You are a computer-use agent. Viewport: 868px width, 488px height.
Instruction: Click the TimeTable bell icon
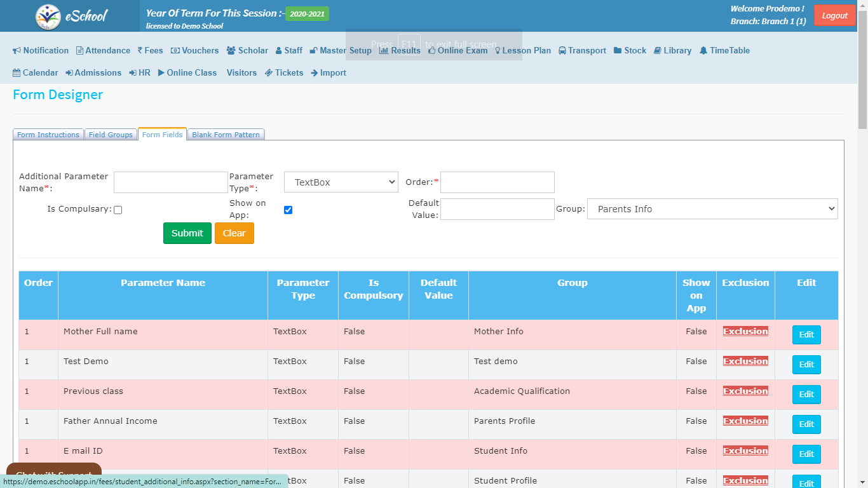[x=703, y=51]
